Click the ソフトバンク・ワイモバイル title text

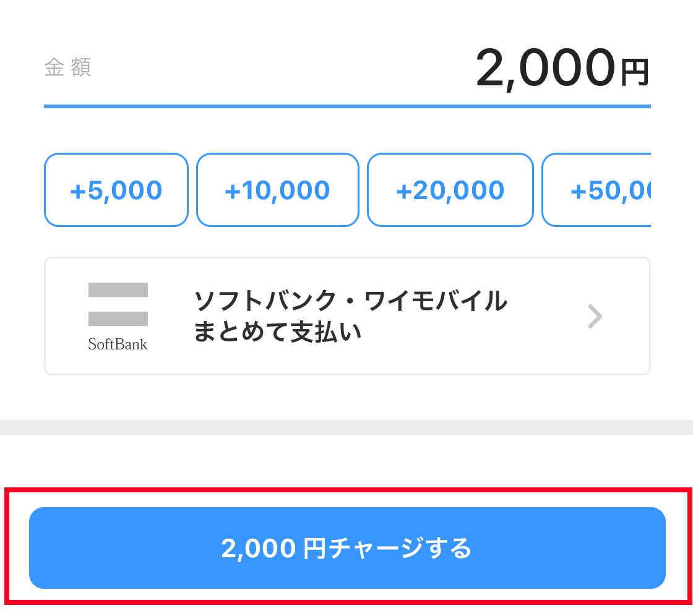pos(351,301)
